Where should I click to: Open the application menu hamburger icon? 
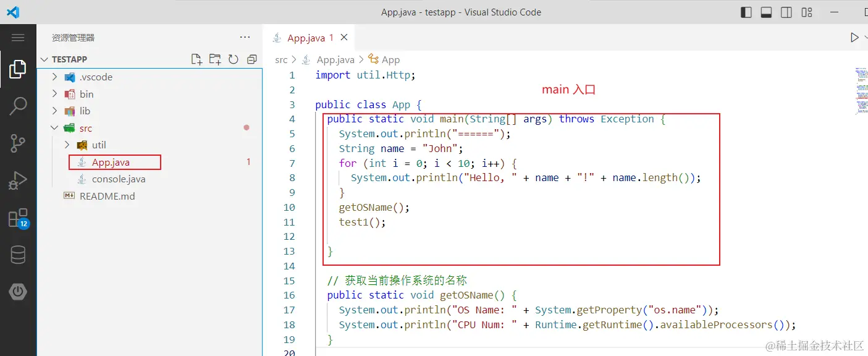[19, 37]
